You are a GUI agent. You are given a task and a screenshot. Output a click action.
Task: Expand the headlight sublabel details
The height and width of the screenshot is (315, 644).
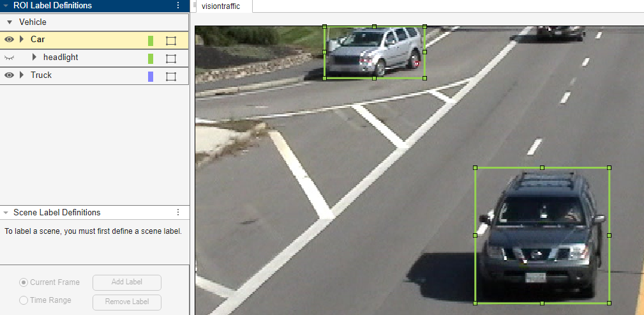(x=34, y=57)
